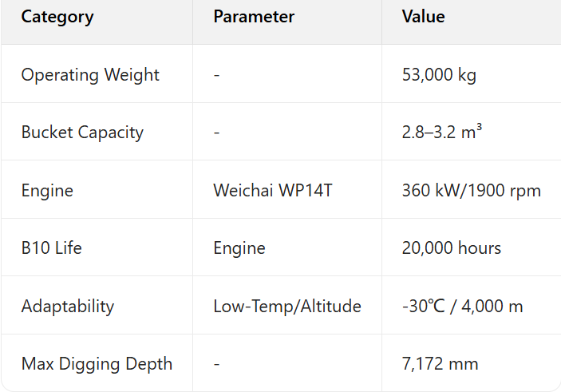561x392 pixels.
Task: Click the Max Digging Depth cell
Action: click(x=97, y=364)
